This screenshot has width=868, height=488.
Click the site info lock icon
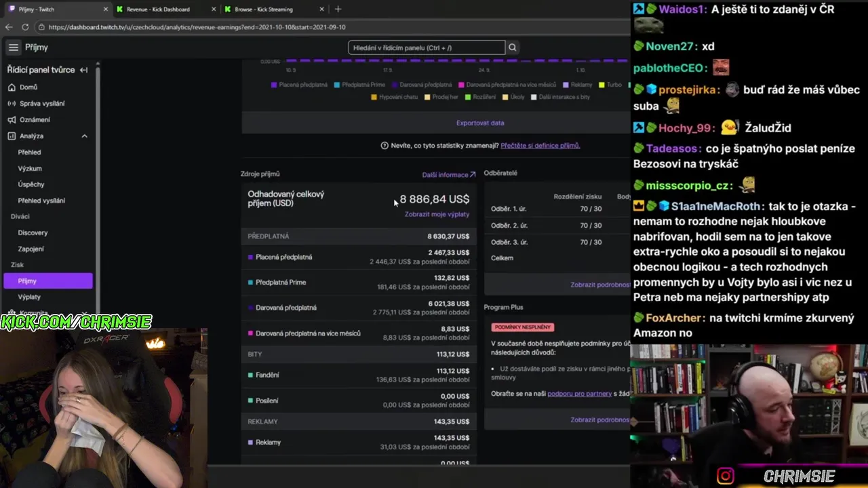tap(41, 27)
